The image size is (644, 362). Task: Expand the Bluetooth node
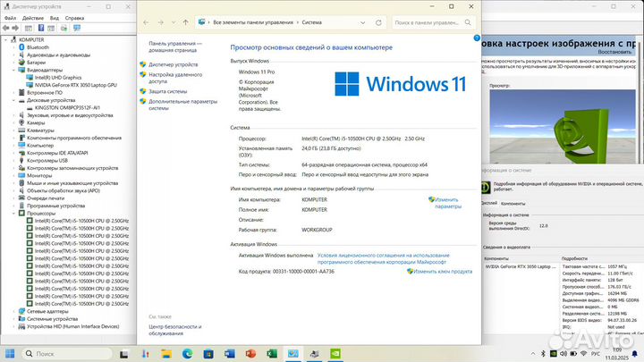coord(13,47)
